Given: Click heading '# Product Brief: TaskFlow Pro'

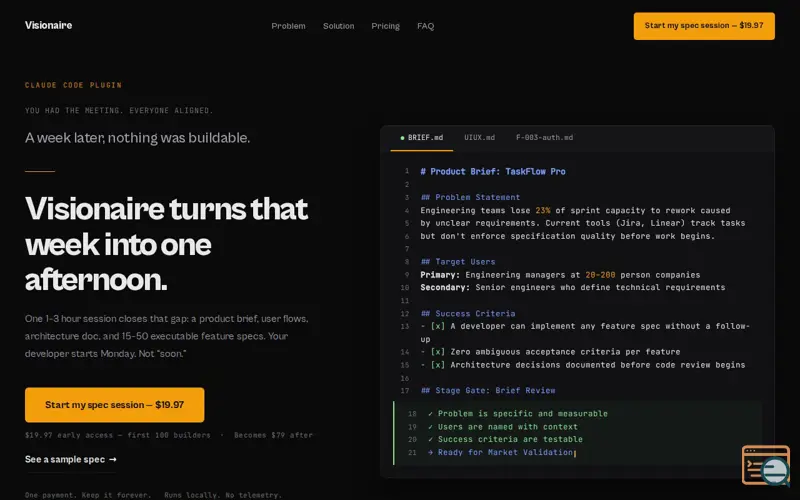Looking at the screenshot, I should click(x=492, y=171).
